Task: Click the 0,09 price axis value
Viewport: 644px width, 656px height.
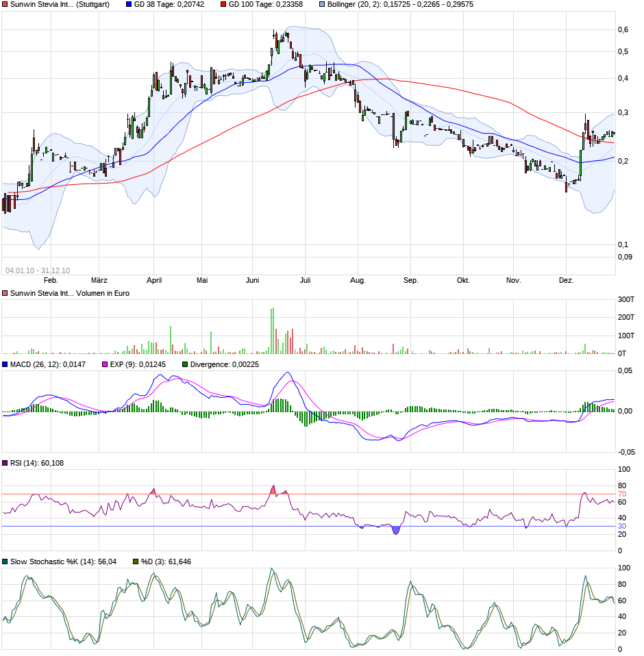Action: [x=626, y=257]
